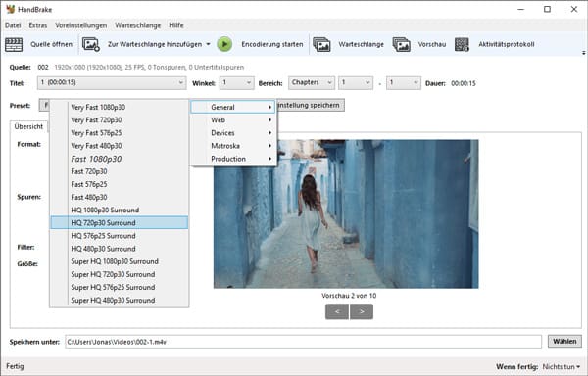Image resolution: width=588 pixels, height=376 pixels.
Task: Select Fast 720p30 preset
Action: pos(120,171)
